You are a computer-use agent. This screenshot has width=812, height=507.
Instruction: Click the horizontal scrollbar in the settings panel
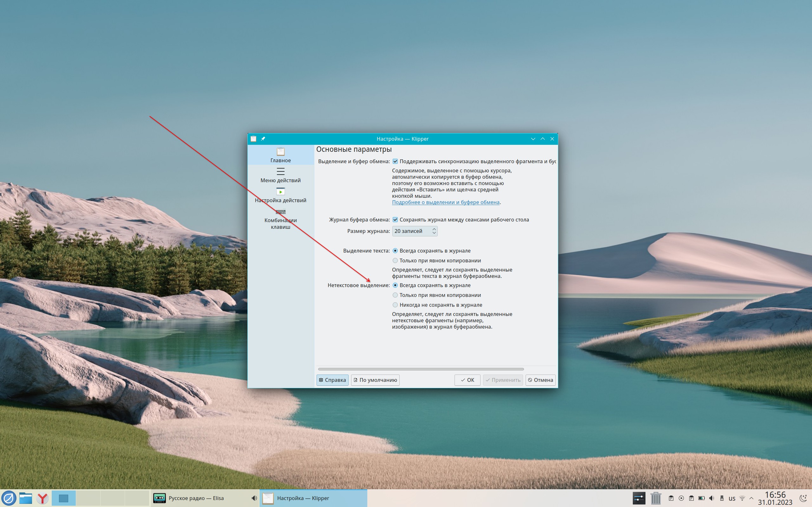tap(421, 369)
